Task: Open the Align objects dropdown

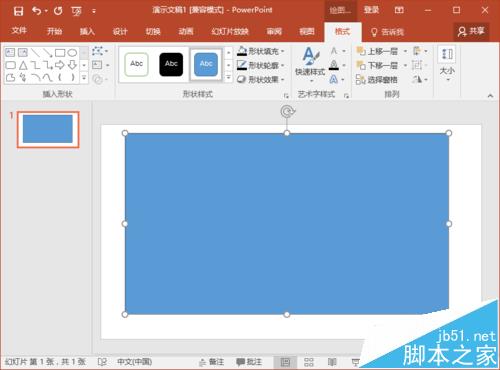Action: coord(420,51)
